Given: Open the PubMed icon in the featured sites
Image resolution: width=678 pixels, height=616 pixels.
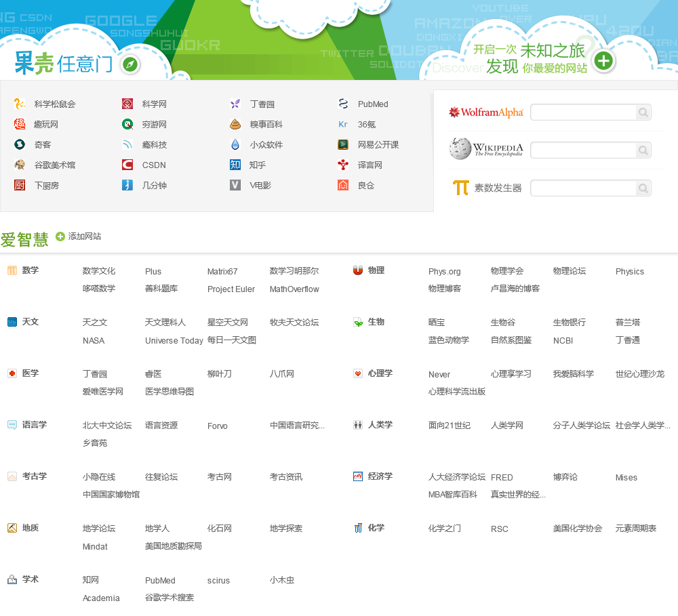Looking at the screenshot, I should coord(343,104).
